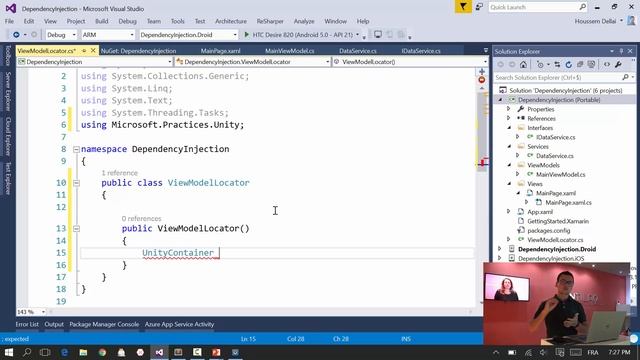Open the ReSharper menu
Screen dimensions: 640x360
pyautogui.click(x=270, y=21)
